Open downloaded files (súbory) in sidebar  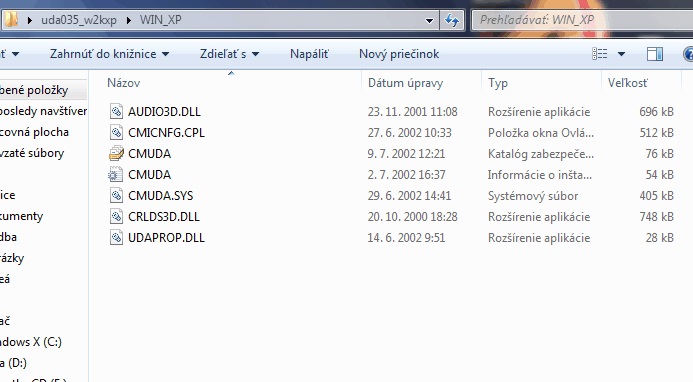point(32,153)
